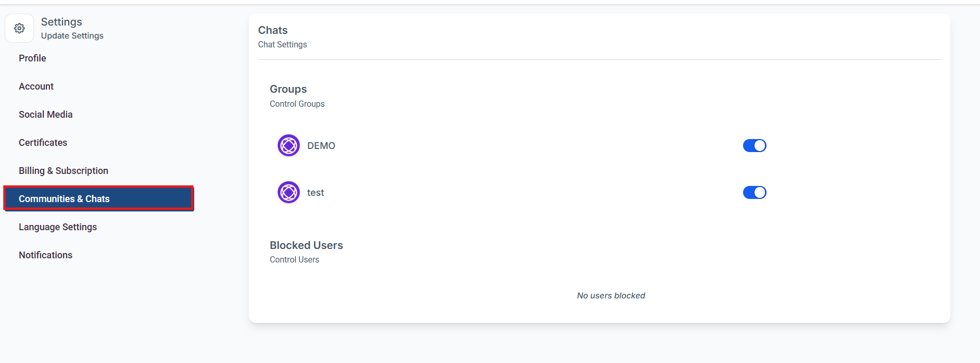
Task: Open the Certificates section
Action: 43,143
